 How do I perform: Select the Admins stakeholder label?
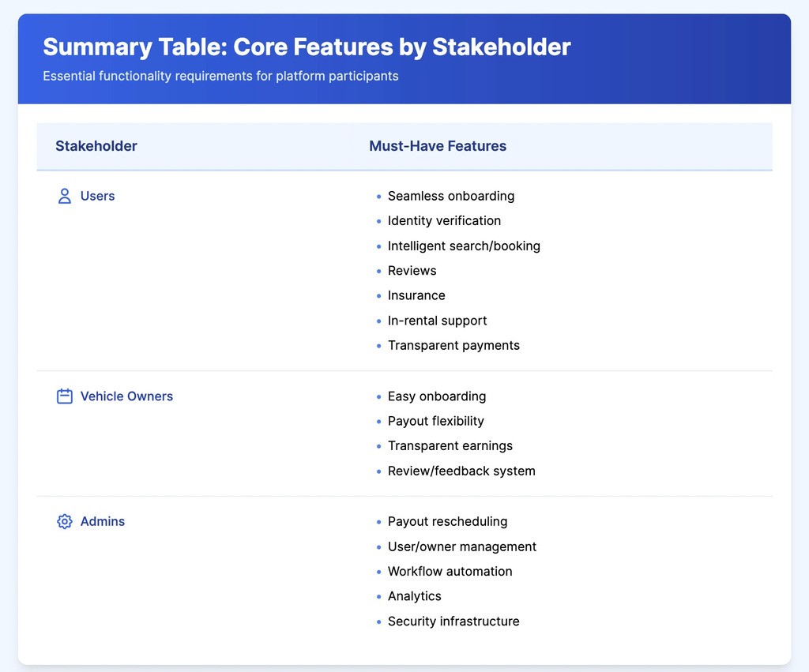coord(103,521)
